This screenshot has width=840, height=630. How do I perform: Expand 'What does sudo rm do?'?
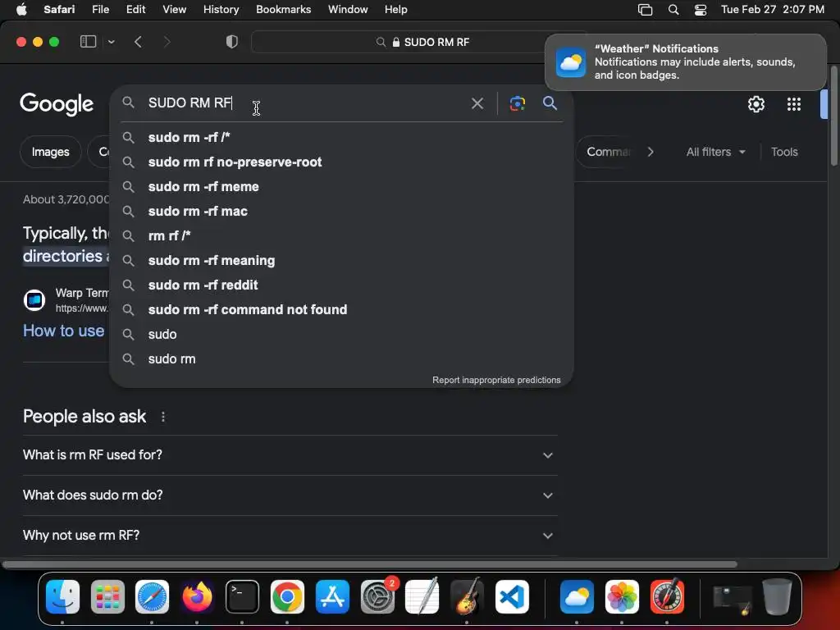pos(290,495)
